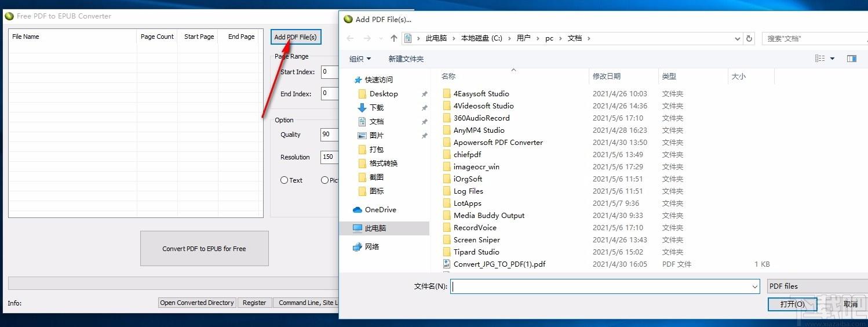868x327 pixels.
Task: Go up one folder level
Action: click(394, 38)
